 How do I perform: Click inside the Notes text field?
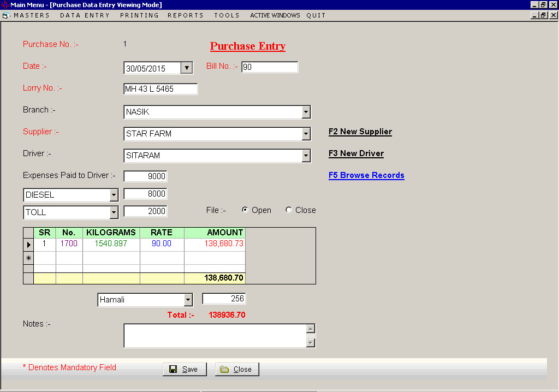tap(213, 335)
